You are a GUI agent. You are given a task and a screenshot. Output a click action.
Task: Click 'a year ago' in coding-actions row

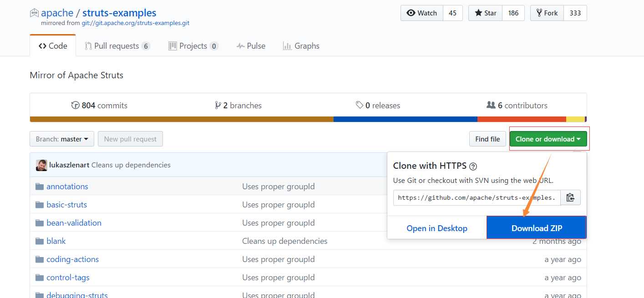coord(563,259)
